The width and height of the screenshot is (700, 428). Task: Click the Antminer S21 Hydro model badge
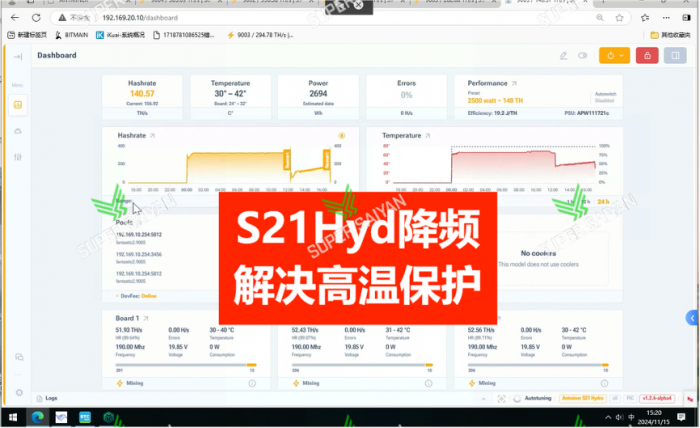click(583, 399)
